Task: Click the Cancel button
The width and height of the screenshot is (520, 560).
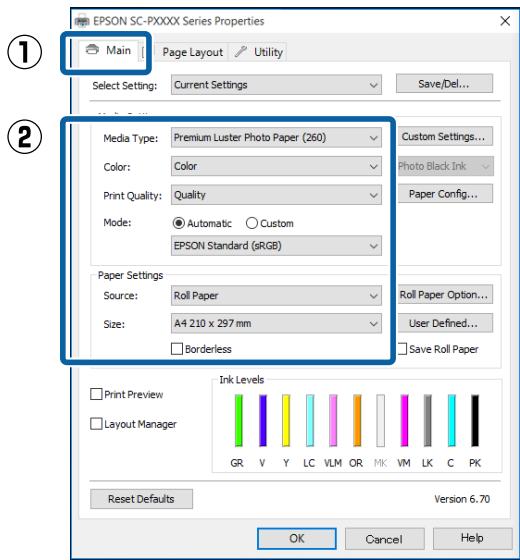Action: click(384, 539)
